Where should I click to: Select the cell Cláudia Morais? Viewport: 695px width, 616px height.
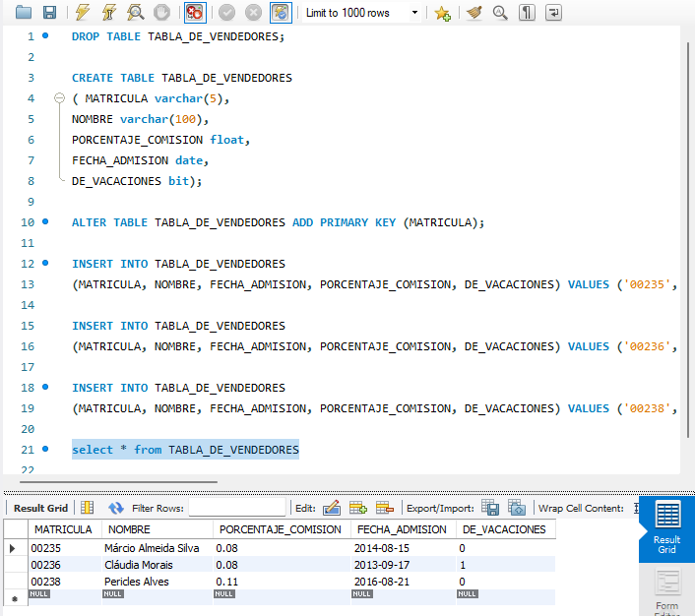pos(158,565)
